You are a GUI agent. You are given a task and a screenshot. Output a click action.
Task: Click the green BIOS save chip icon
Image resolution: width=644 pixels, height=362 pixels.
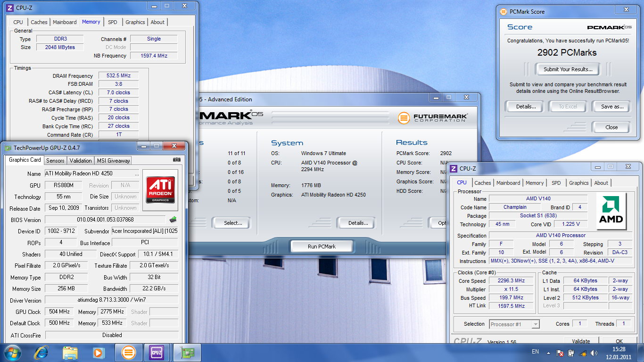[173, 219]
